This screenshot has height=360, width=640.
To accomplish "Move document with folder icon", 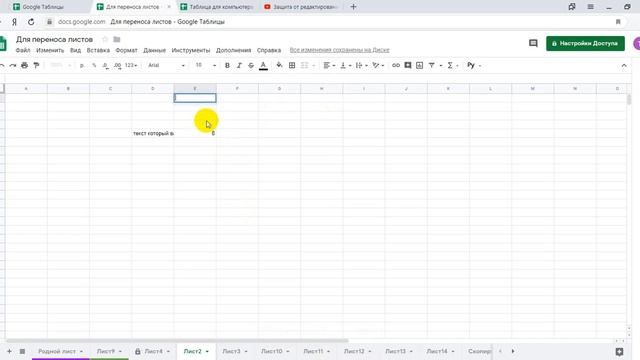I will pos(117,39).
